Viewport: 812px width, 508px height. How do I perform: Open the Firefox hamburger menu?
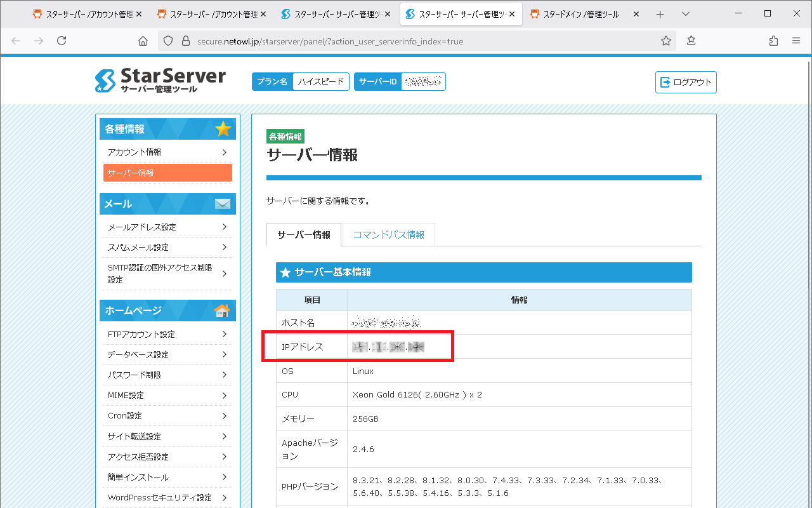(796, 41)
